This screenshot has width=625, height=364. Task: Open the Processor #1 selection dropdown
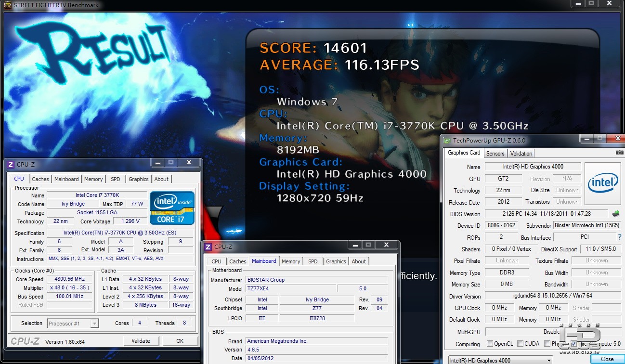click(x=73, y=324)
